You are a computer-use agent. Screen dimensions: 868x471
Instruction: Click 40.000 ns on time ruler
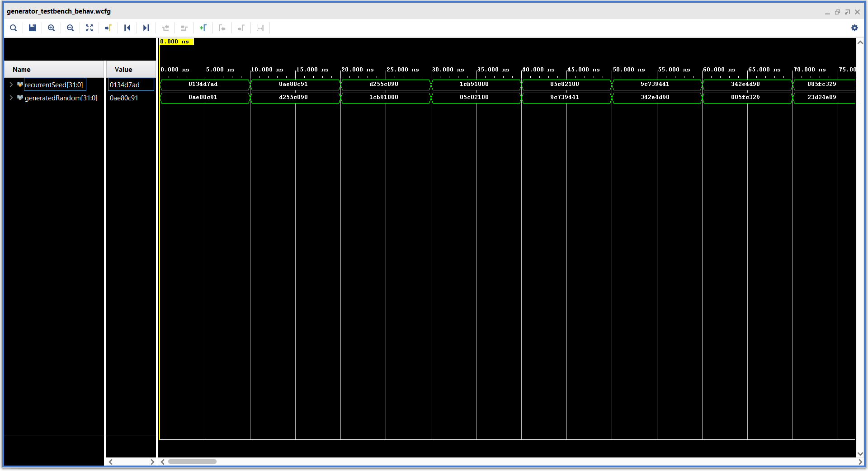point(538,70)
